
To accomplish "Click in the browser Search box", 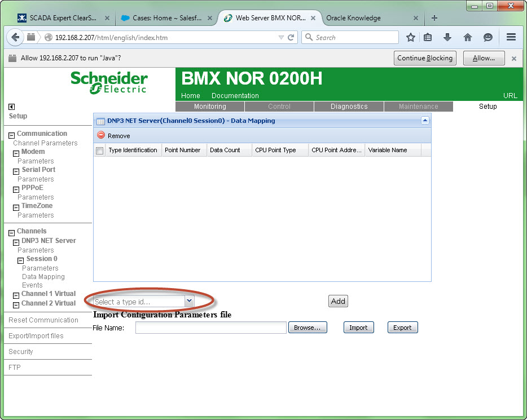I will pos(350,37).
